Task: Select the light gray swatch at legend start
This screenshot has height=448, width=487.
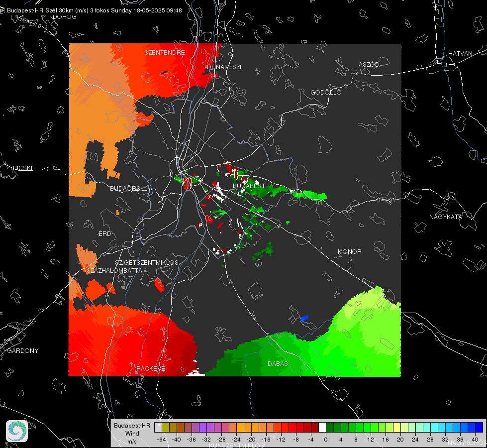Action: pos(158,427)
